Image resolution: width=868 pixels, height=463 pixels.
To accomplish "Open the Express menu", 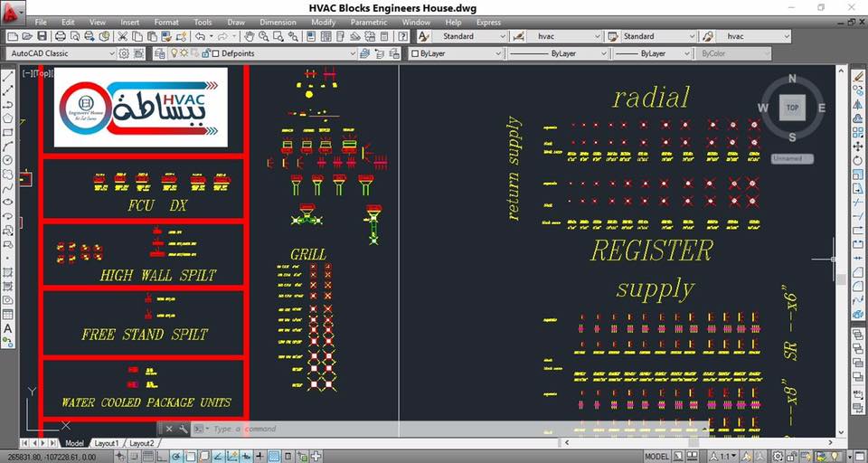I will (488, 23).
